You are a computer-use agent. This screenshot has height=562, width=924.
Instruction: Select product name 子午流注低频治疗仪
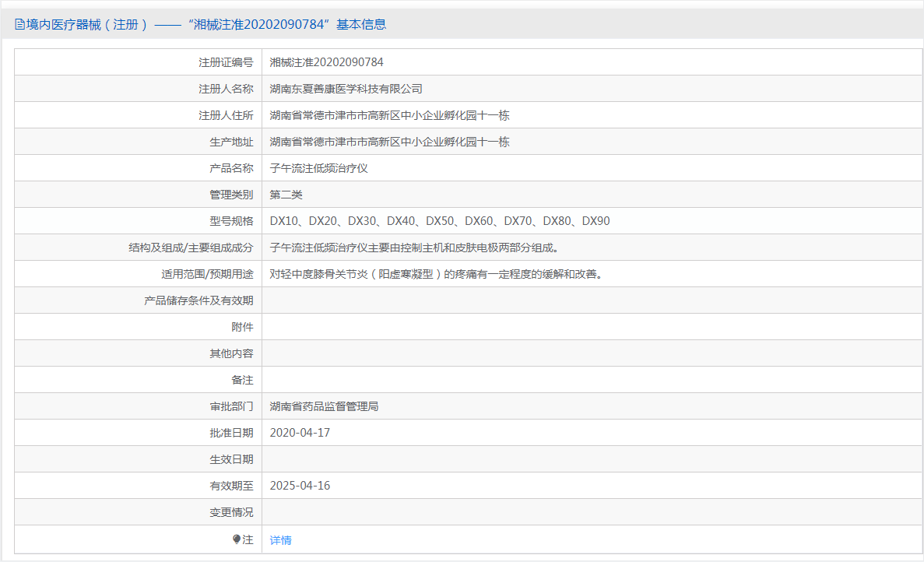[x=318, y=168]
